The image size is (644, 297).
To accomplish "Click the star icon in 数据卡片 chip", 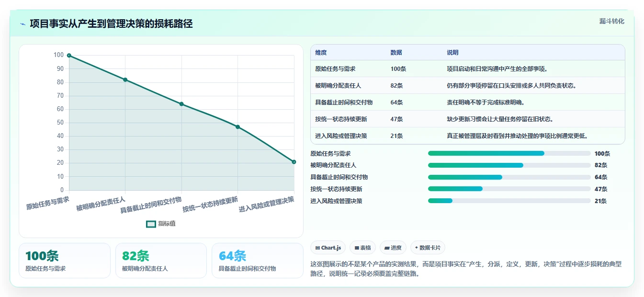I will 416,248.
